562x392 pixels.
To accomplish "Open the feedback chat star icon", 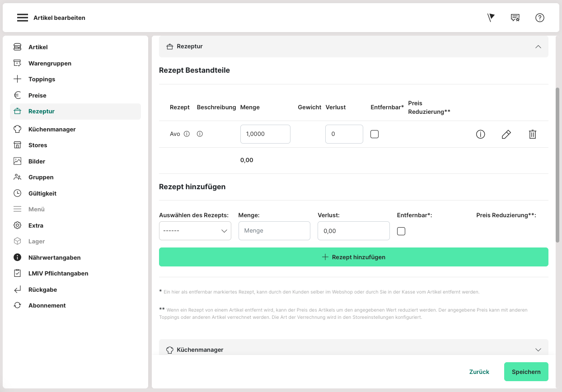I will point(515,18).
